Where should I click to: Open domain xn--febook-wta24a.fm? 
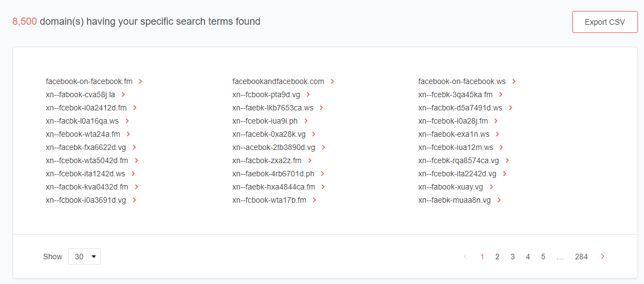pyautogui.click(x=83, y=134)
